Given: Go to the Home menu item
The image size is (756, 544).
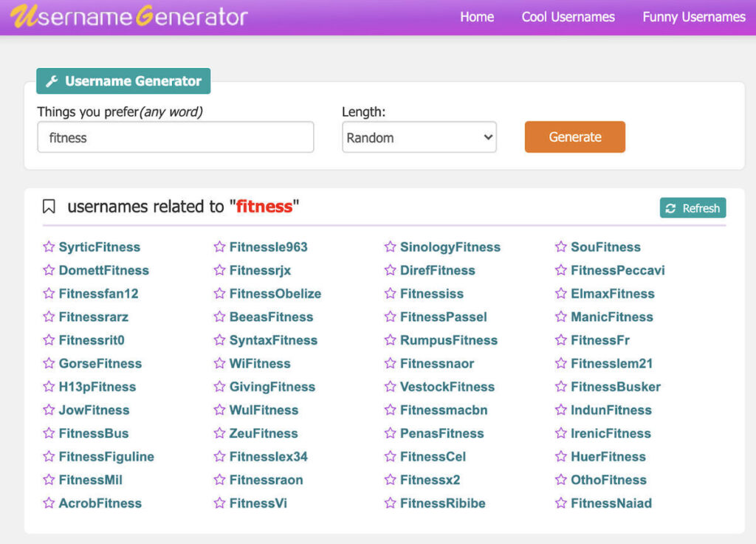Looking at the screenshot, I should pos(476,16).
